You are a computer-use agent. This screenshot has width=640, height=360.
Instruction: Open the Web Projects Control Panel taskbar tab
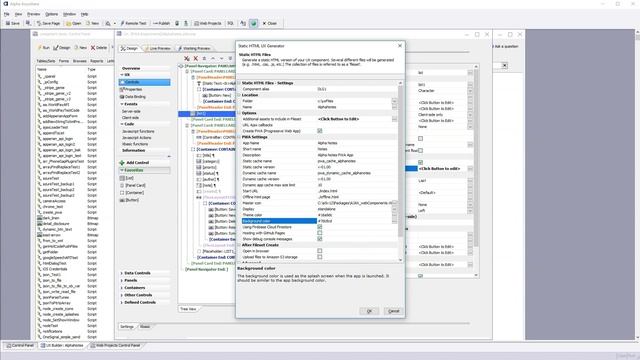click(116, 346)
